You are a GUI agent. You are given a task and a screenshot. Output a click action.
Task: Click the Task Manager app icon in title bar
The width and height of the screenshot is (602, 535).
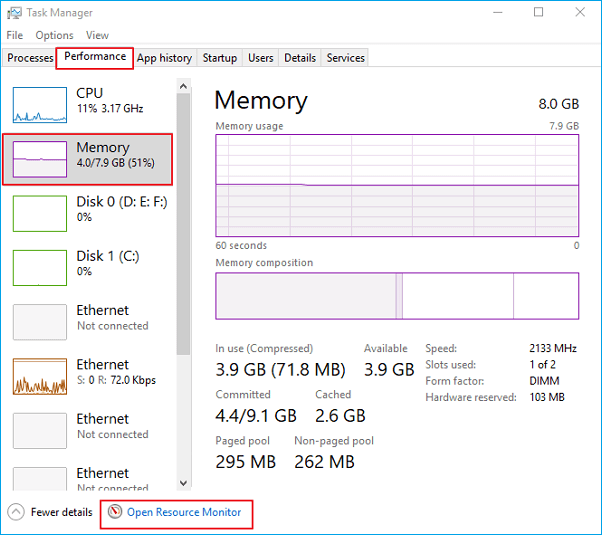click(14, 13)
